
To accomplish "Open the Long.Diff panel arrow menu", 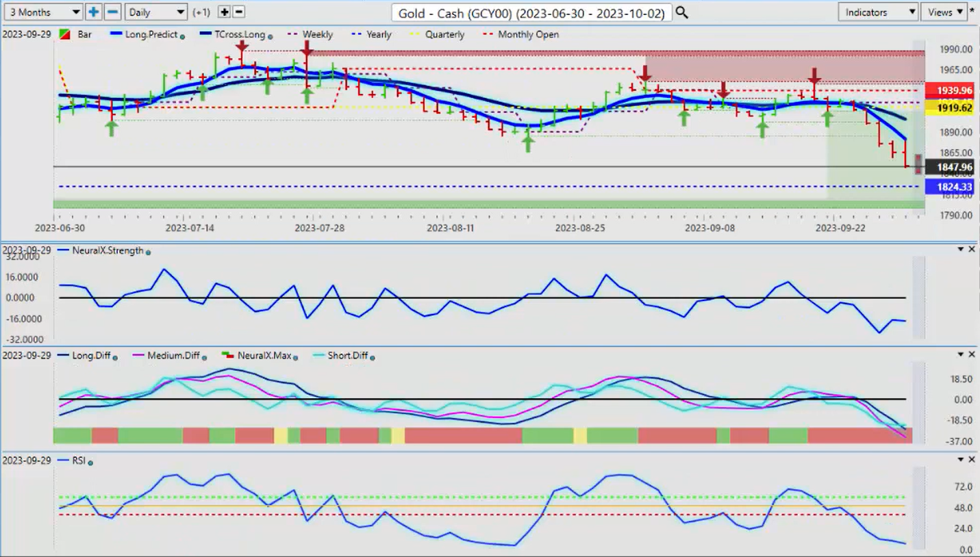I will (961, 354).
